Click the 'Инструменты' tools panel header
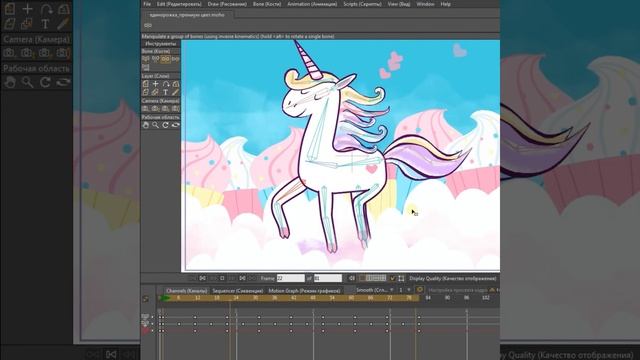Image resolution: width=640 pixels, height=360 pixels. point(161,44)
